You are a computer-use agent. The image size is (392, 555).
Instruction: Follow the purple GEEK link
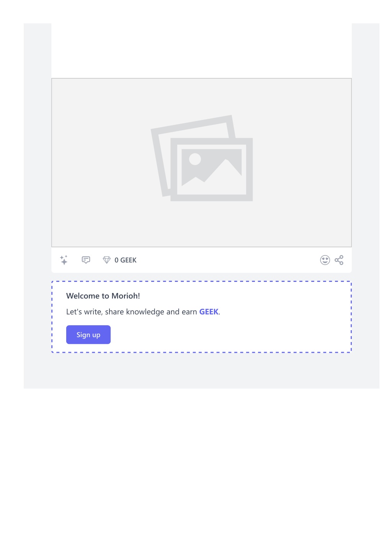point(209,312)
